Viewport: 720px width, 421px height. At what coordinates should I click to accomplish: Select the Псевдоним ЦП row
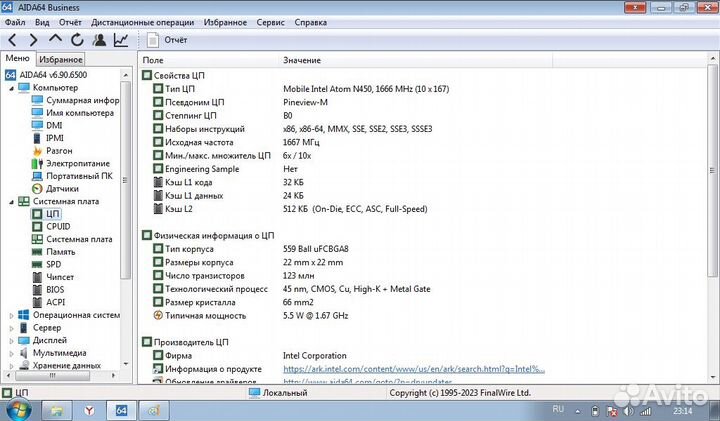(x=240, y=102)
